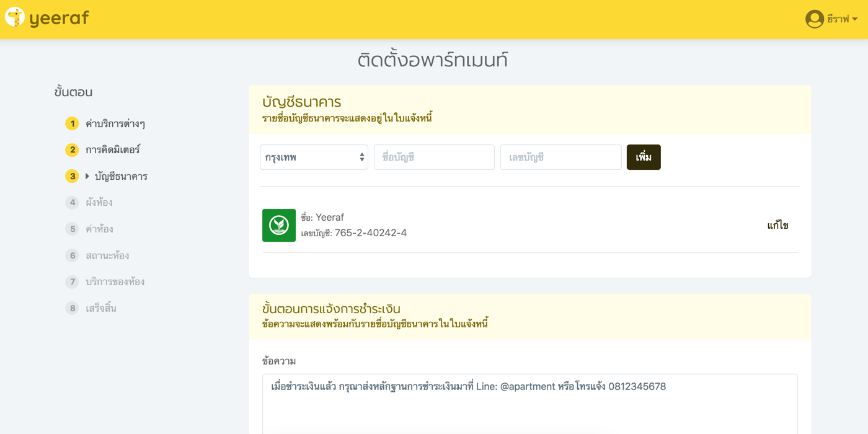
Task: Click the ข้อความ field label
Action: pyautogui.click(x=279, y=361)
